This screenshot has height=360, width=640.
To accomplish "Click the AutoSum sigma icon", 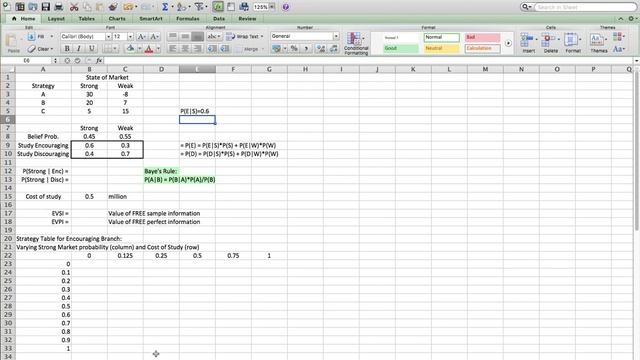I will 165,7.
